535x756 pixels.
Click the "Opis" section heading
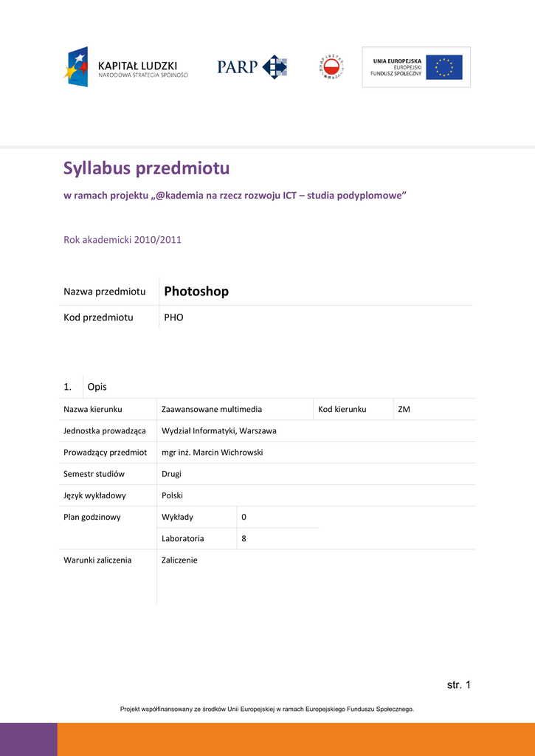97,387
